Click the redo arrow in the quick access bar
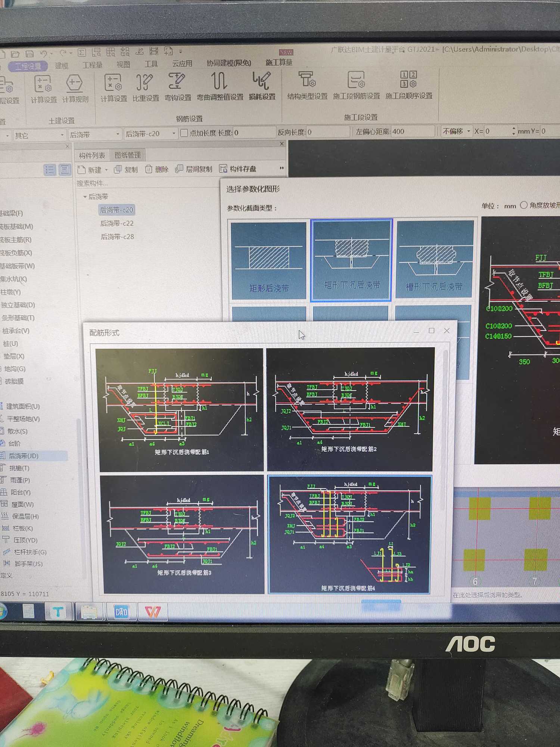 (63, 53)
